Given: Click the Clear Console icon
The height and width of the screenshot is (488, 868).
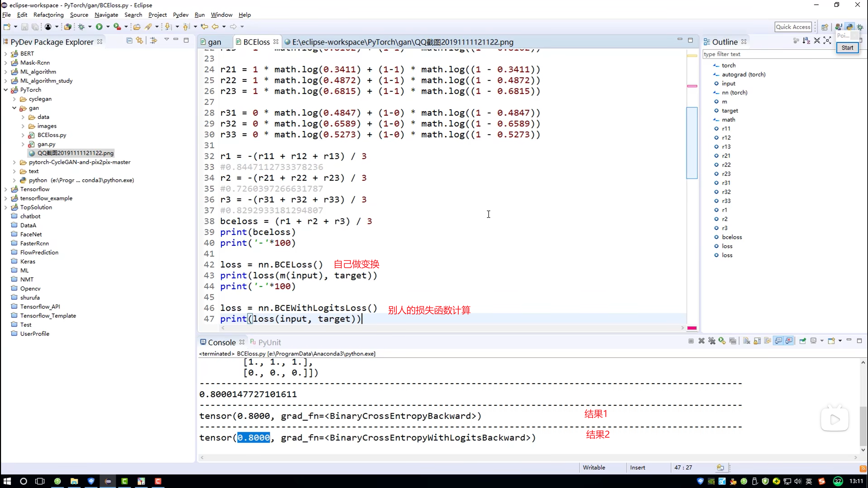Looking at the screenshot, I should pos(747,341).
